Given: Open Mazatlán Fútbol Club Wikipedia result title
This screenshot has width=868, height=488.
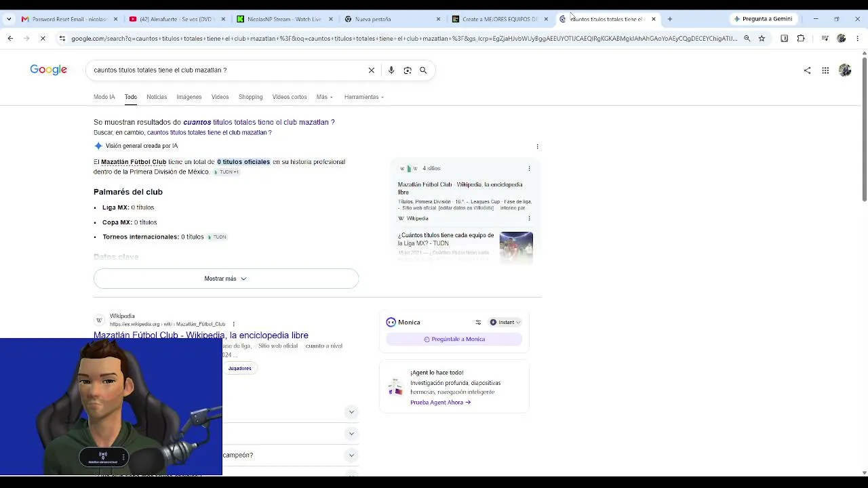Looking at the screenshot, I should click(x=201, y=335).
